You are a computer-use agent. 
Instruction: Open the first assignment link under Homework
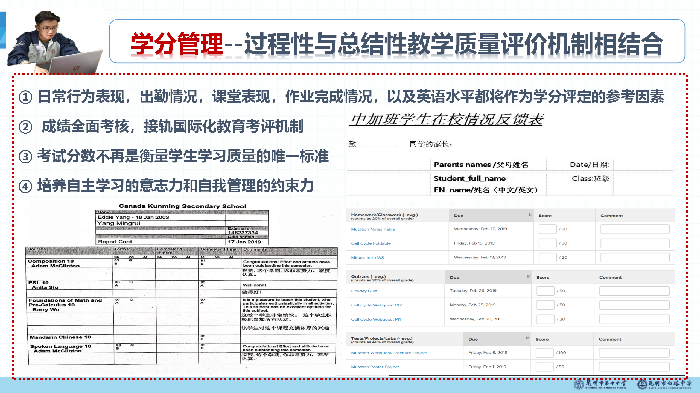[373, 229]
